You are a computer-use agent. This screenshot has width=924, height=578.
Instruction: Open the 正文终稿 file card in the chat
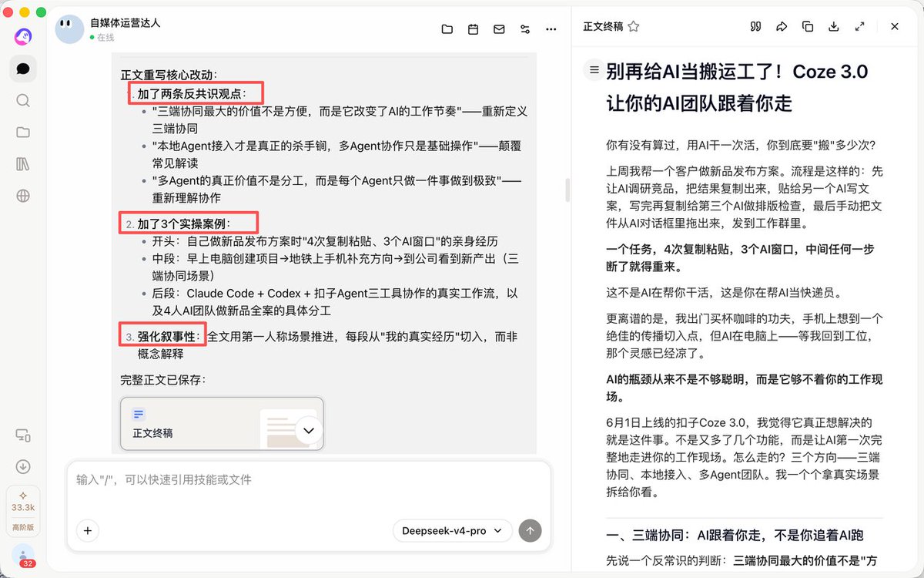pyautogui.click(x=222, y=422)
